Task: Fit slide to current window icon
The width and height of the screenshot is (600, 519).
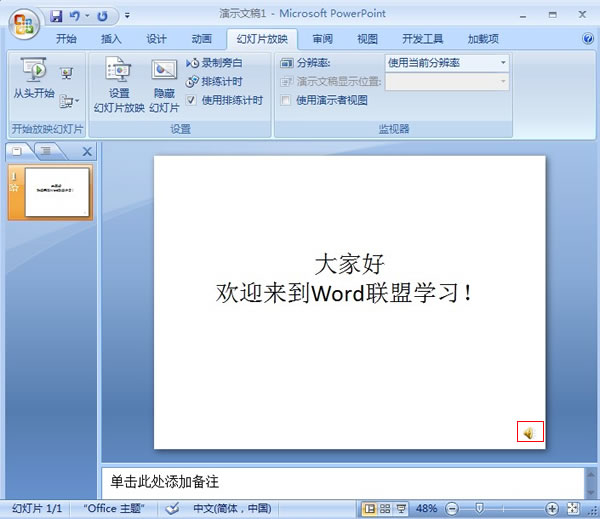Action: [x=573, y=509]
